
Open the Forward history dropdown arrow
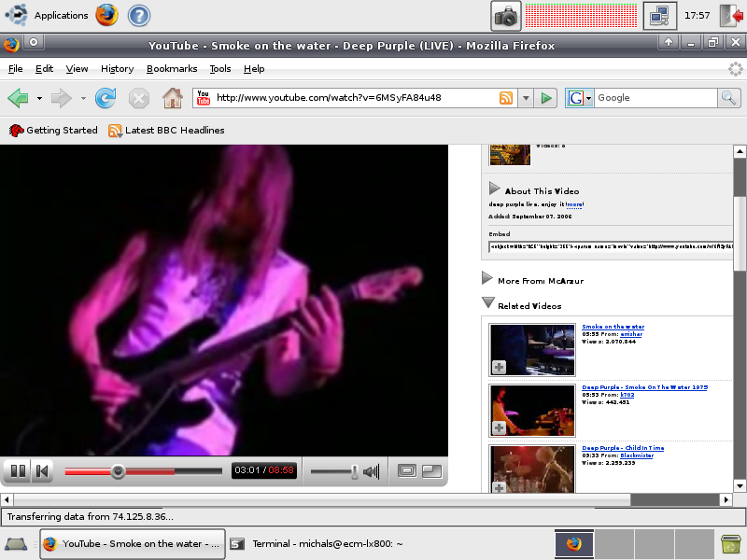click(x=83, y=99)
